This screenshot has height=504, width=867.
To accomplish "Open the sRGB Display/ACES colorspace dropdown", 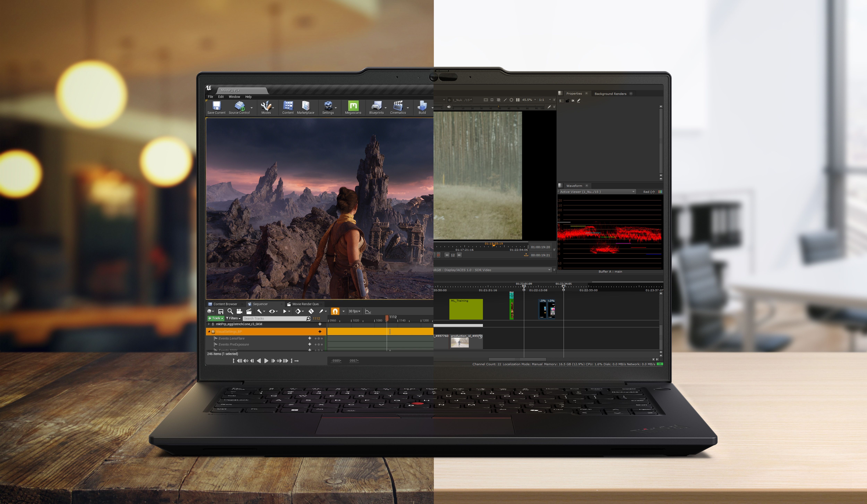I will pyautogui.click(x=492, y=270).
